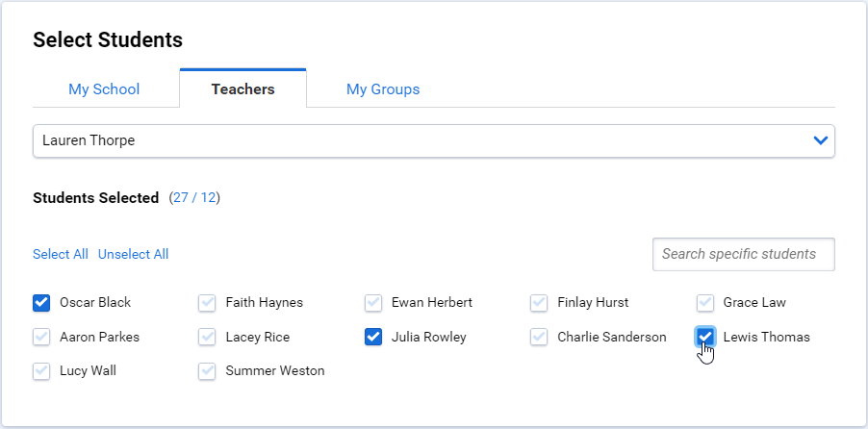Click the Julia Rowley name label
The width and height of the screenshot is (868, 429).
pos(428,337)
